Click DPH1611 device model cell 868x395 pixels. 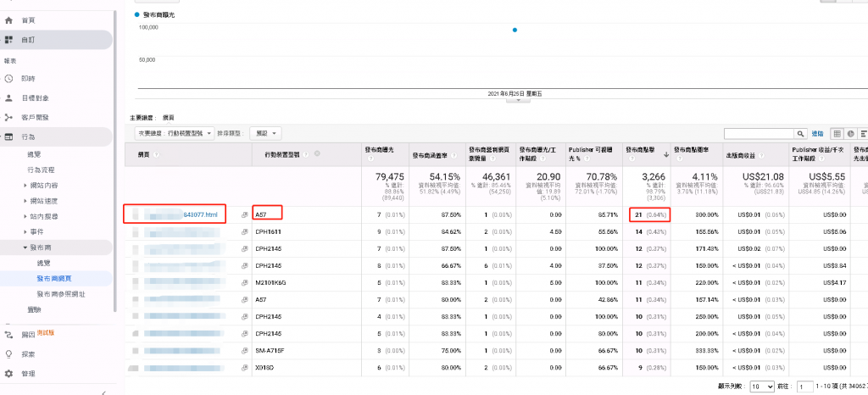pos(268,231)
